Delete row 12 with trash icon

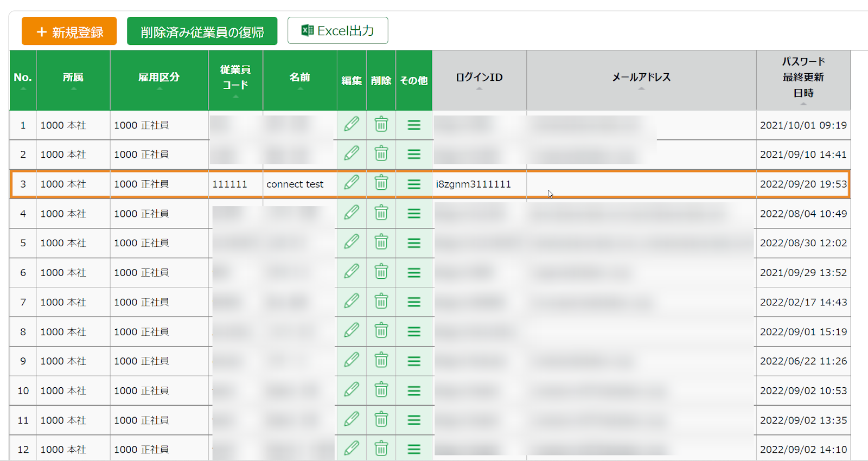[381, 448]
